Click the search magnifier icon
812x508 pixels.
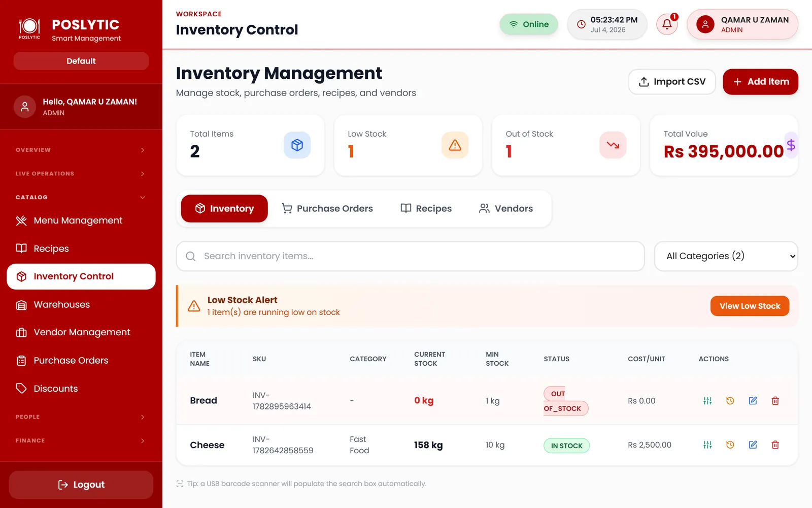[190, 256]
